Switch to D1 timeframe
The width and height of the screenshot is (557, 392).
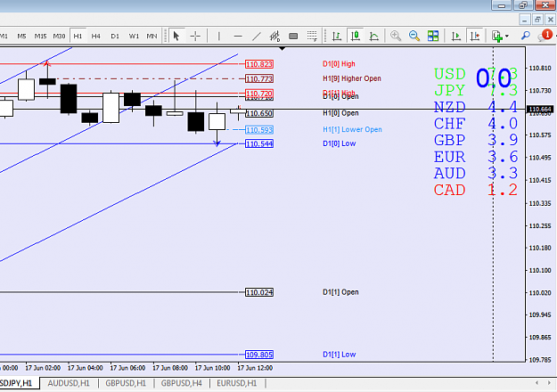[115, 36]
